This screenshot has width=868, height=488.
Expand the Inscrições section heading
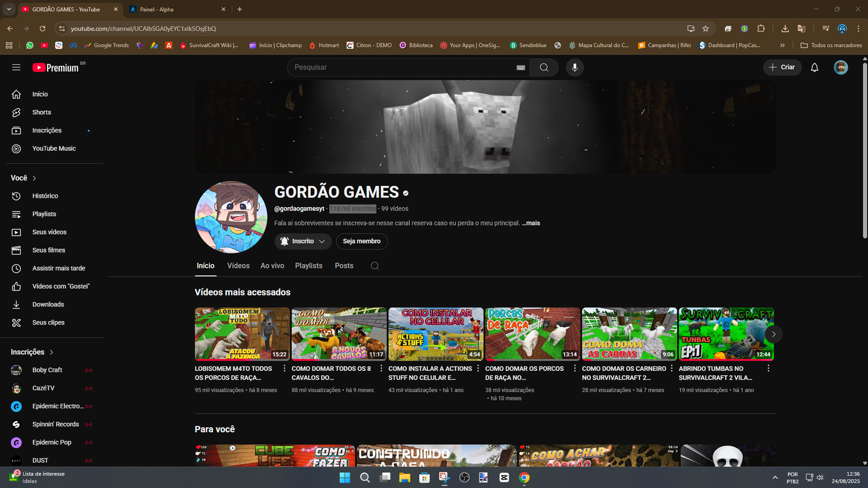[32, 352]
